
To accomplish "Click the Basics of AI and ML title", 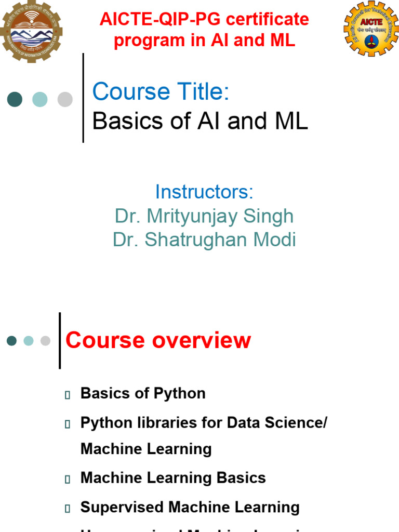I will 200,121.
